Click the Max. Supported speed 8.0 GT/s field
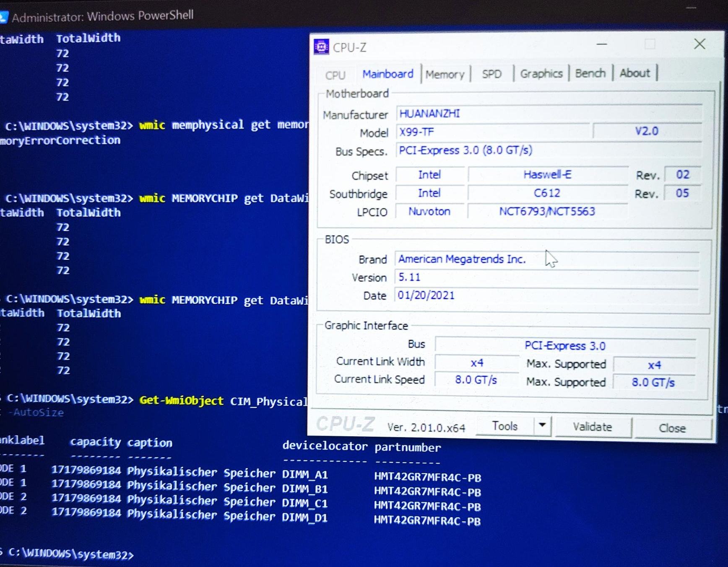 653,382
